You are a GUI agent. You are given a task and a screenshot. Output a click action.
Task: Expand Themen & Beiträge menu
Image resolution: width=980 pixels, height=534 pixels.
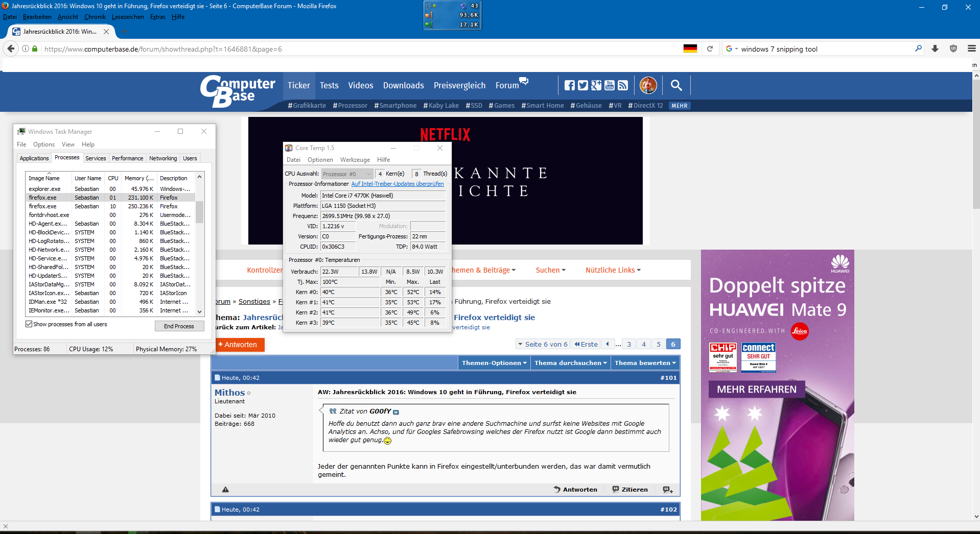(x=484, y=270)
